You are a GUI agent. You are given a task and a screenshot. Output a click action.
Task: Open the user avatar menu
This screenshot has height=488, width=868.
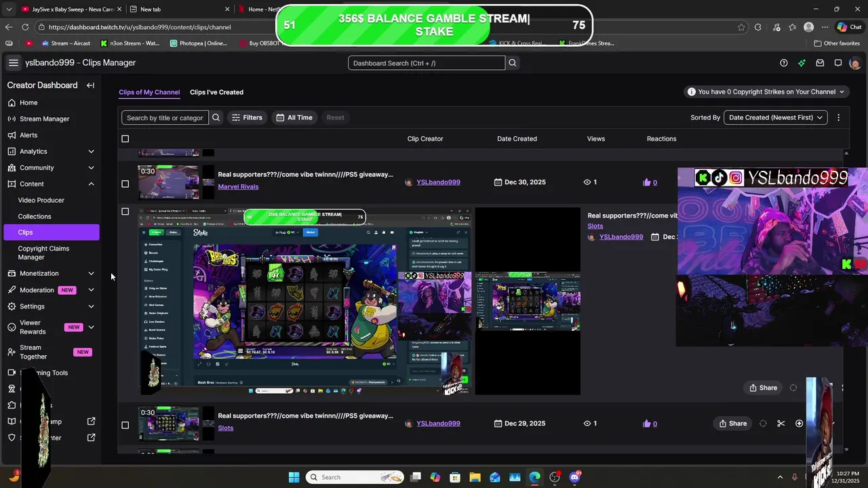coord(855,63)
